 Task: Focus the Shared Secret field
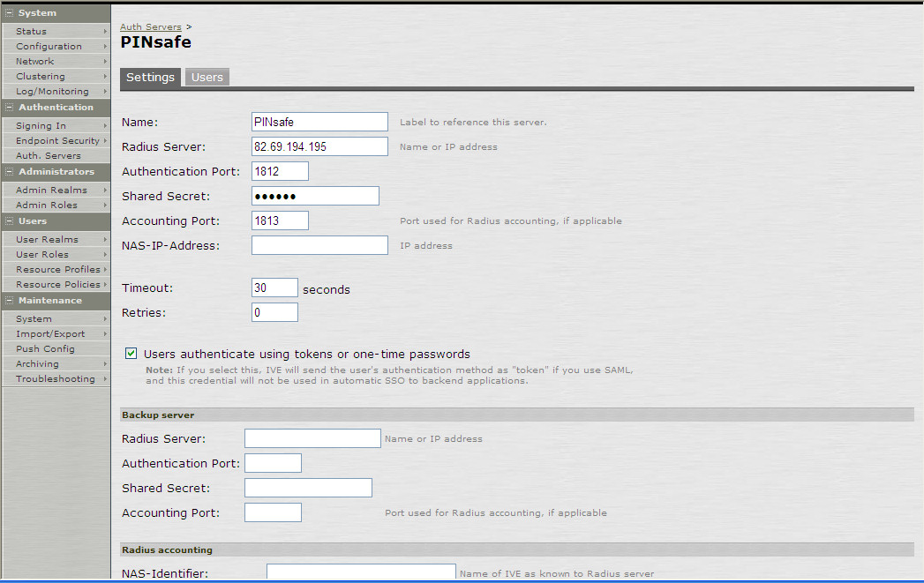(x=313, y=196)
